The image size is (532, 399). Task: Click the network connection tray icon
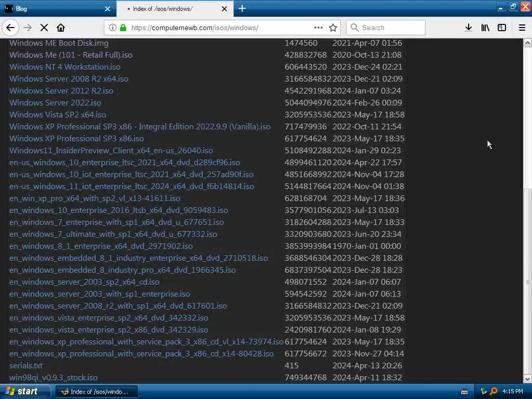tap(484, 392)
